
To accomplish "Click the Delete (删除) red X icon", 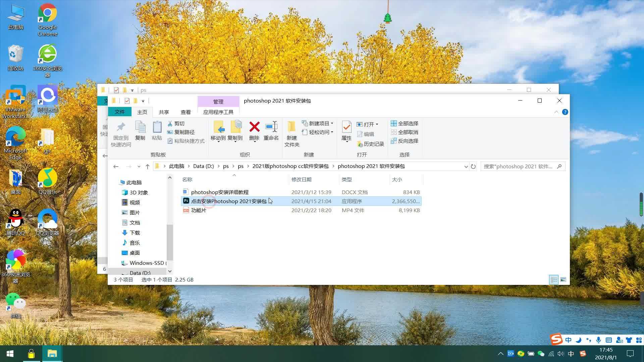I will coord(254,127).
